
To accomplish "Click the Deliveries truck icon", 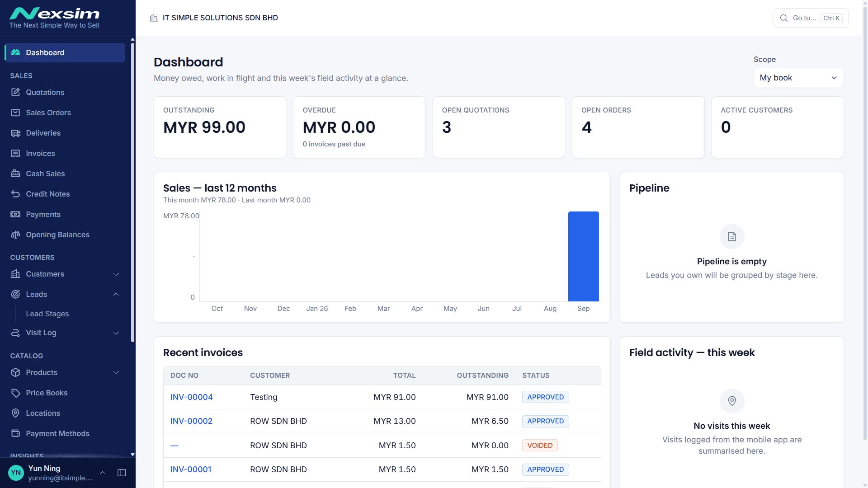I will pyautogui.click(x=15, y=133).
